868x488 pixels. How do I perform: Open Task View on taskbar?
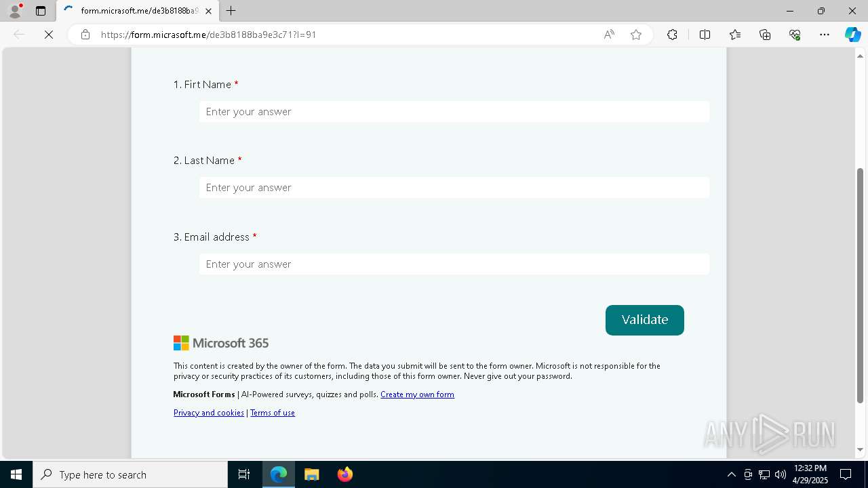pyautogui.click(x=244, y=474)
